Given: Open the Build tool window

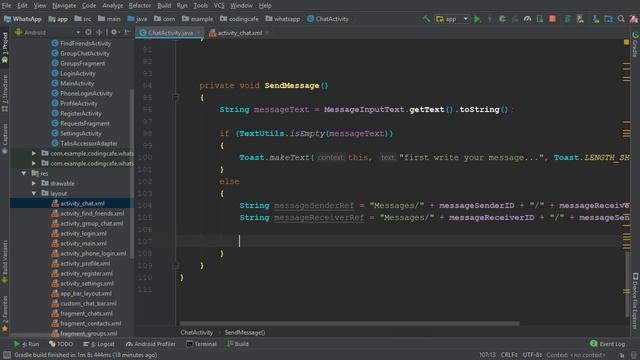Looking at the screenshot, I should click(x=238, y=344).
